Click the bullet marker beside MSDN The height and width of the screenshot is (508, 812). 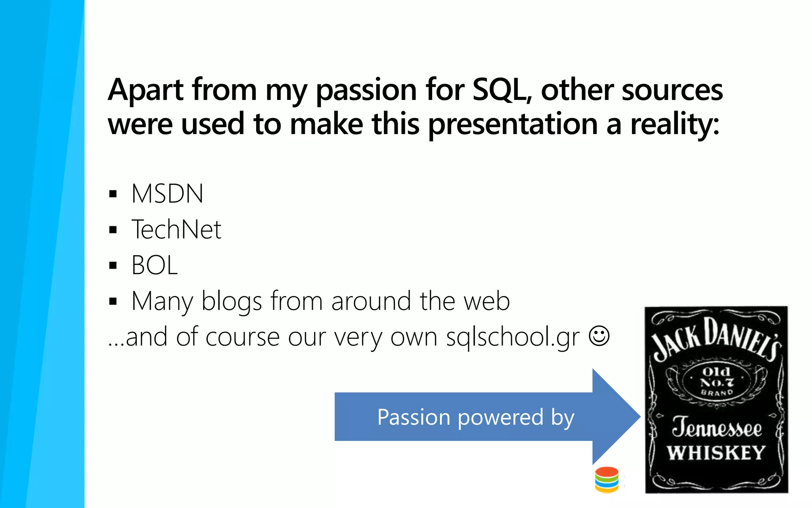113,194
